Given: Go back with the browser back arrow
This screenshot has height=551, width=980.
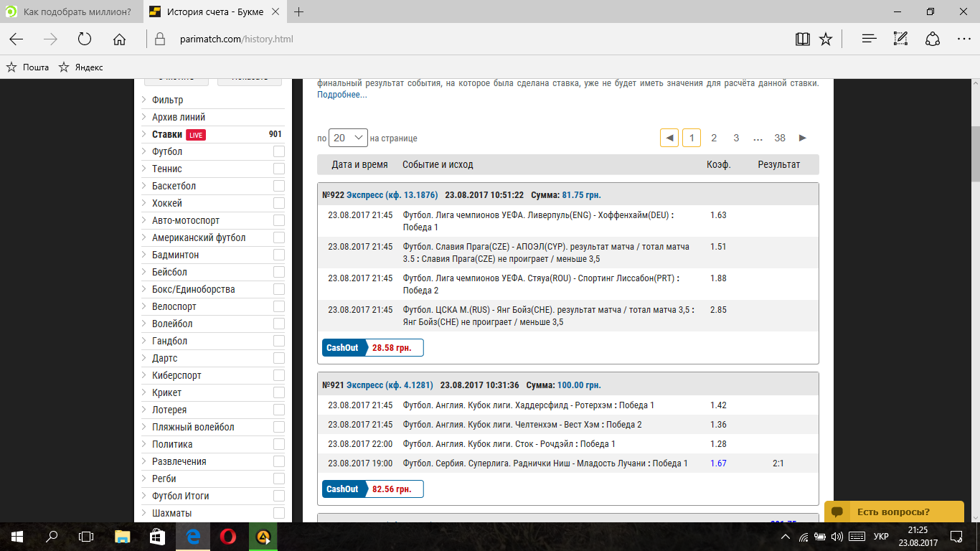Looking at the screenshot, I should tap(16, 39).
